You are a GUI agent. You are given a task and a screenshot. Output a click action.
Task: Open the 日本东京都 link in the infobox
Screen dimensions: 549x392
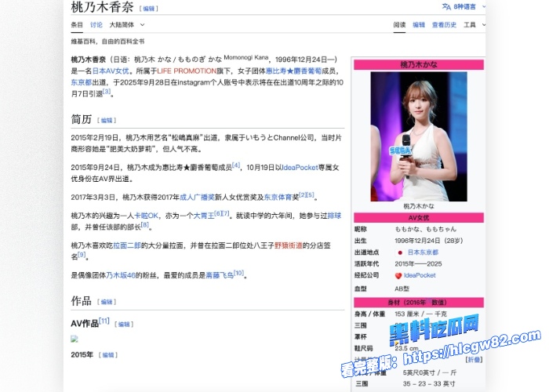pyautogui.click(x=423, y=252)
